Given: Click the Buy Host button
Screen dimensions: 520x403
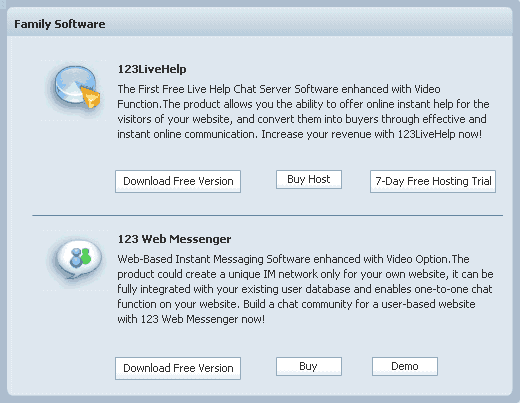Looking at the screenshot, I should point(309,179).
